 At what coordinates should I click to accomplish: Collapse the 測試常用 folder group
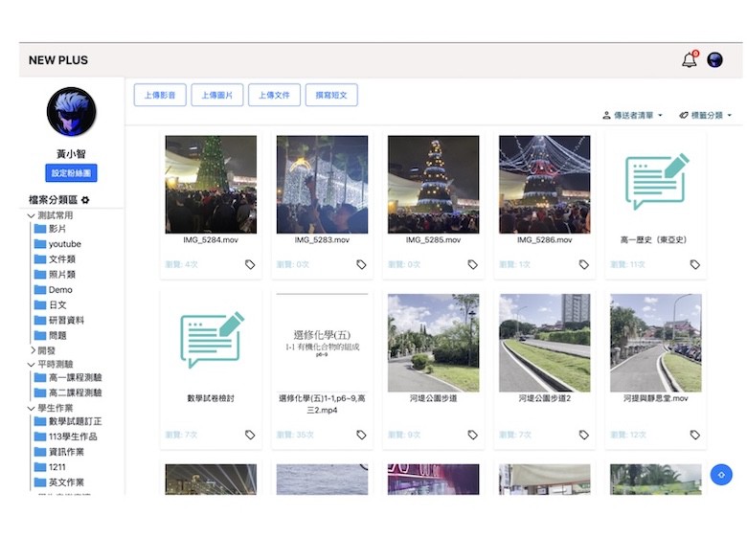[31, 216]
